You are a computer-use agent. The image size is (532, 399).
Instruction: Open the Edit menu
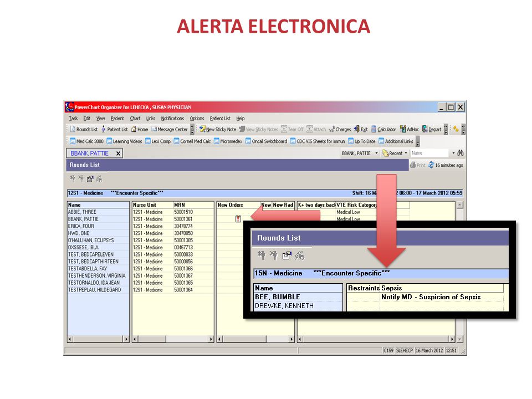point(87,119)
